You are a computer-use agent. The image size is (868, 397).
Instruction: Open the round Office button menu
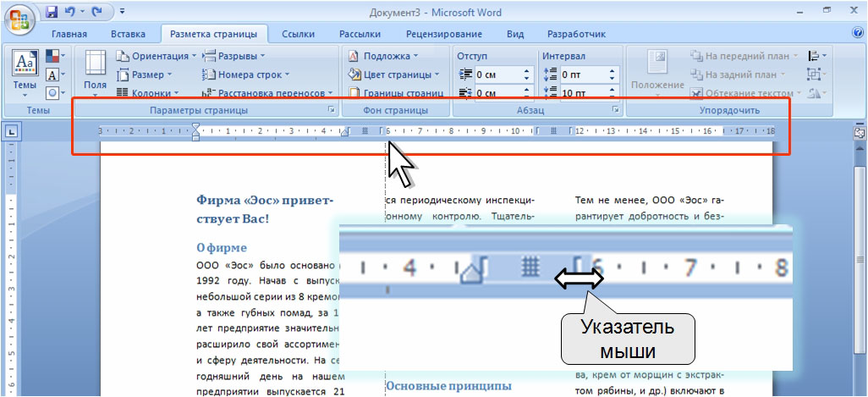20,20
